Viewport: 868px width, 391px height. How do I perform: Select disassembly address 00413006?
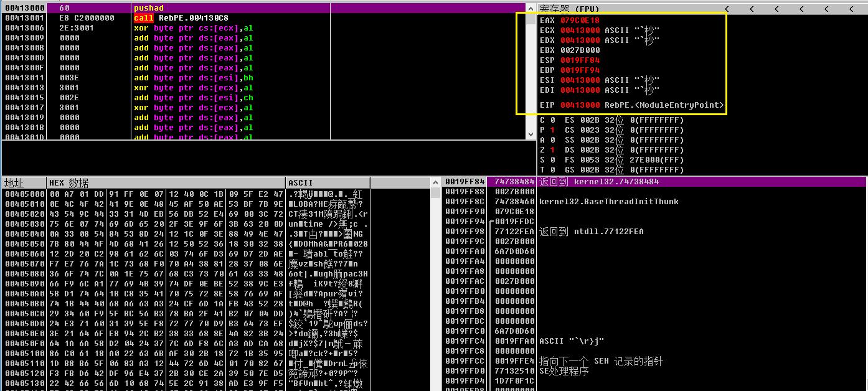tap(24, 28)
